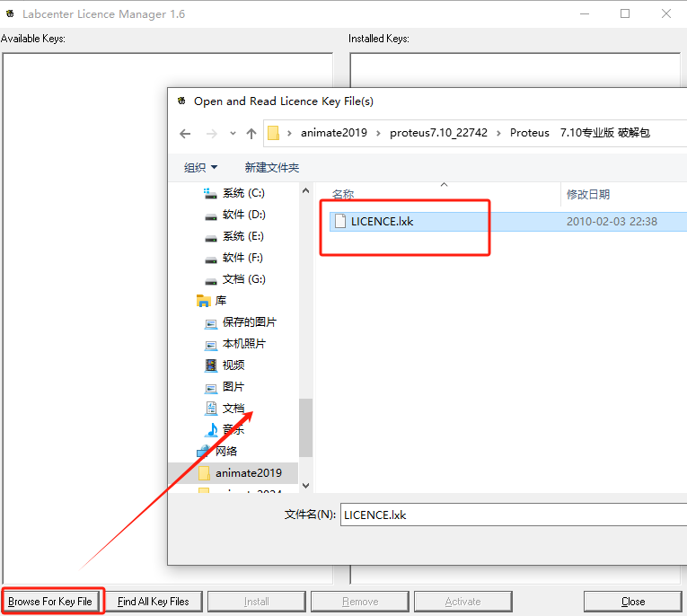Open the 文档 library
Screen dimensions: 687x616
pos(233,408)
